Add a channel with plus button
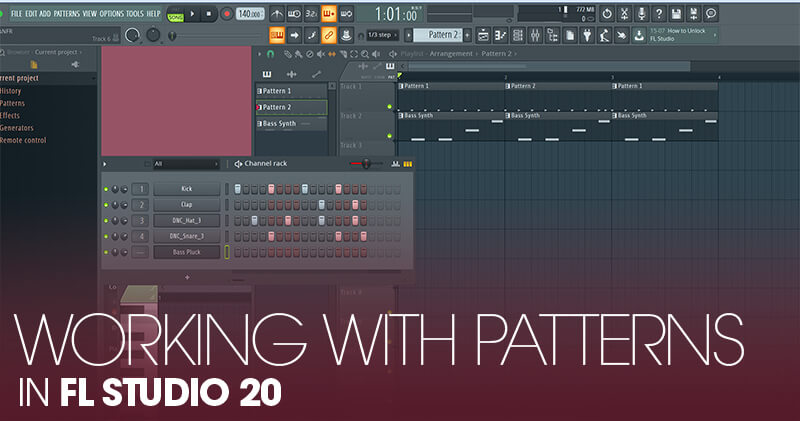This screenshot has height=421, width=800. [x=187, y=277]
